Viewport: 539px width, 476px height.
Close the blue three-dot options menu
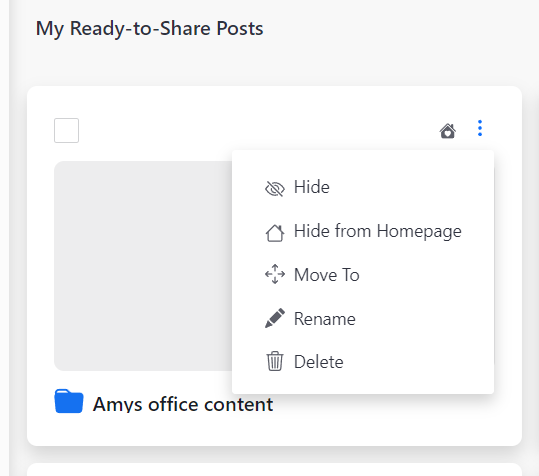pyautogui.click(x=480, y=128)
